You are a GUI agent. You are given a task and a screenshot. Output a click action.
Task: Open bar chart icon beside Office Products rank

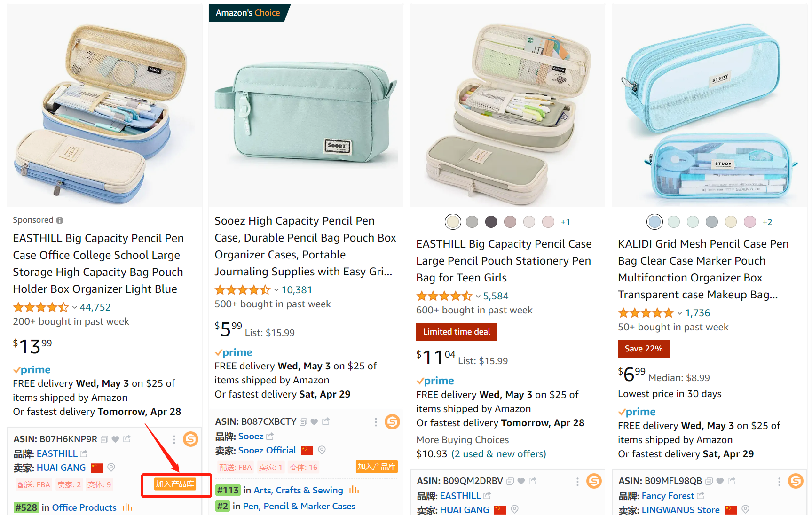[x=127, y=507]
